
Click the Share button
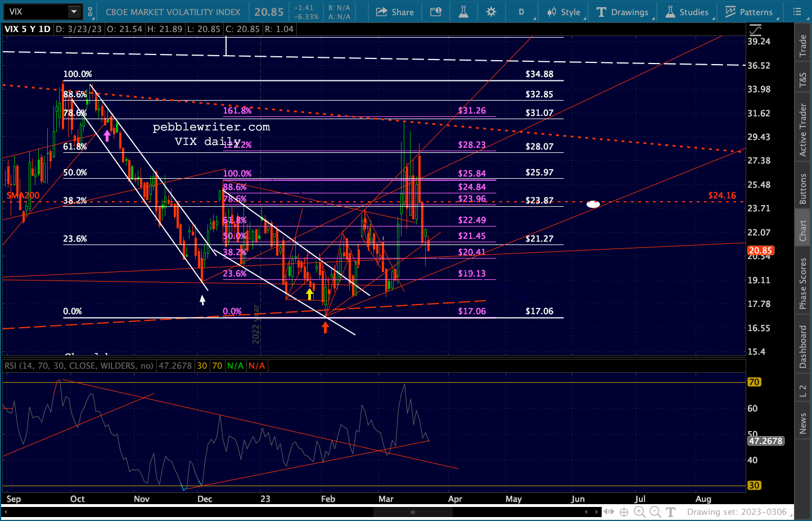click(x=395, y=12)
